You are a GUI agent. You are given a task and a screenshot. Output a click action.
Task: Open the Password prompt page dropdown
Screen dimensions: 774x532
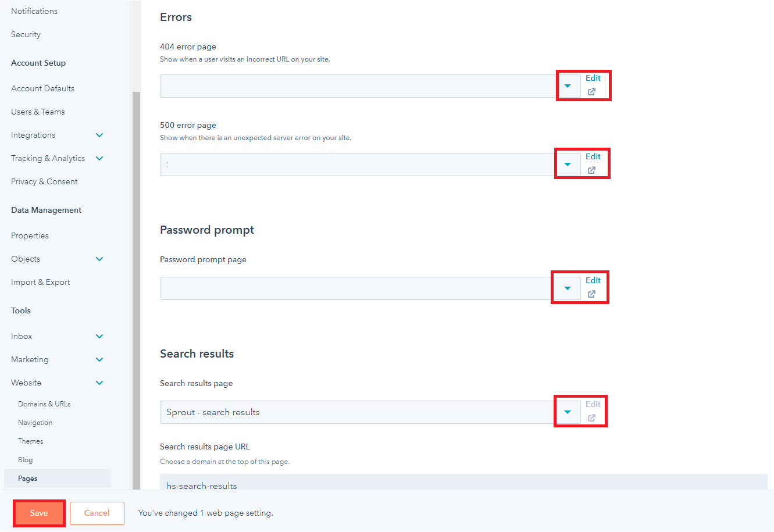point(568,288)
